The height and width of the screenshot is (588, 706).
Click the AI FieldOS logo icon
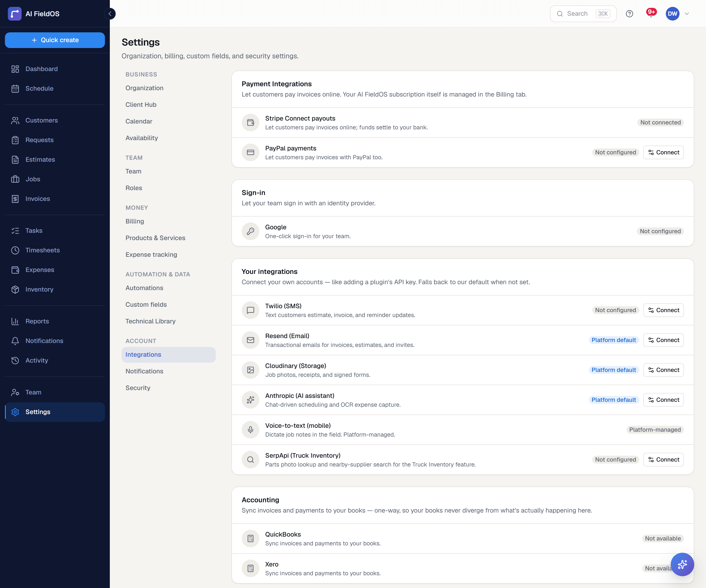point(14,14)
